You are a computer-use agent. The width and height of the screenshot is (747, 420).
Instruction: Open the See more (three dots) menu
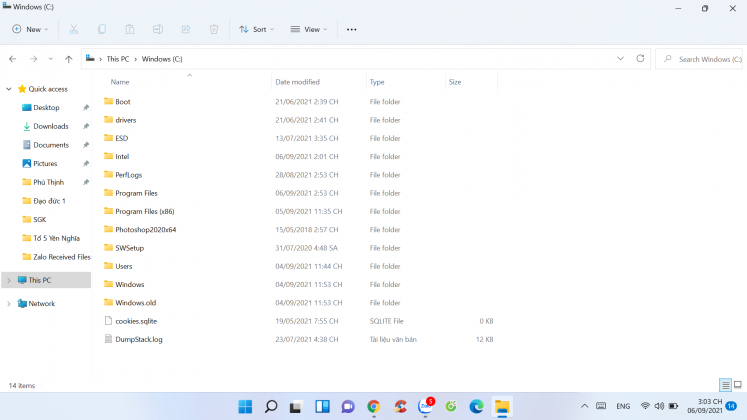[x=351, y=29]
